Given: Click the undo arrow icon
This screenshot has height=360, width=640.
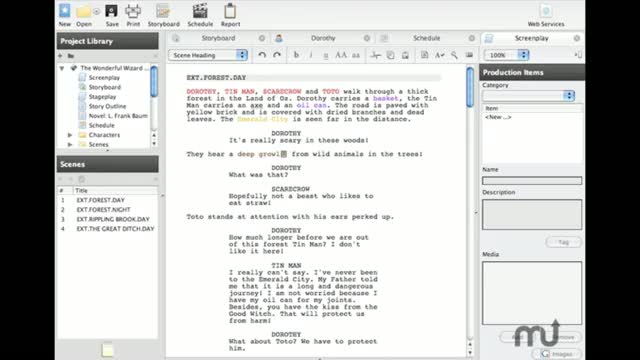Looking at the screenshot, I should pos(262,55).
